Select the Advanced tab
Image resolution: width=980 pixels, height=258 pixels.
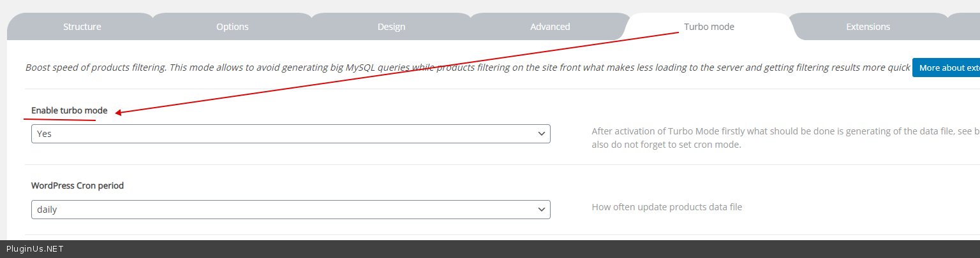(550, 27)
